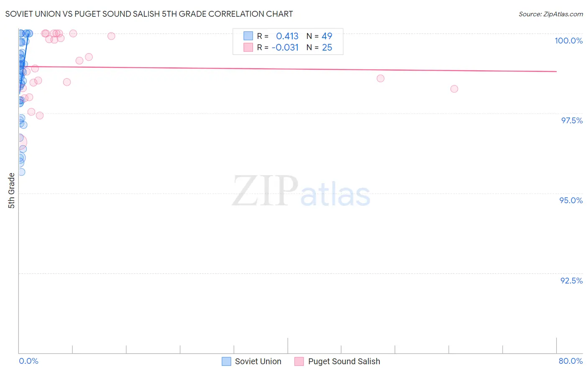The height and width of the screenshot is (373, 588).
Task: Click the 5th Grade axis title
Action: tap(11, 191)
